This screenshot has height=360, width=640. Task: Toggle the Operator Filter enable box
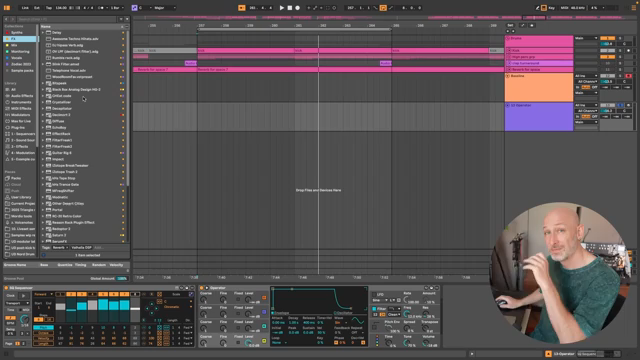(374, 309)
